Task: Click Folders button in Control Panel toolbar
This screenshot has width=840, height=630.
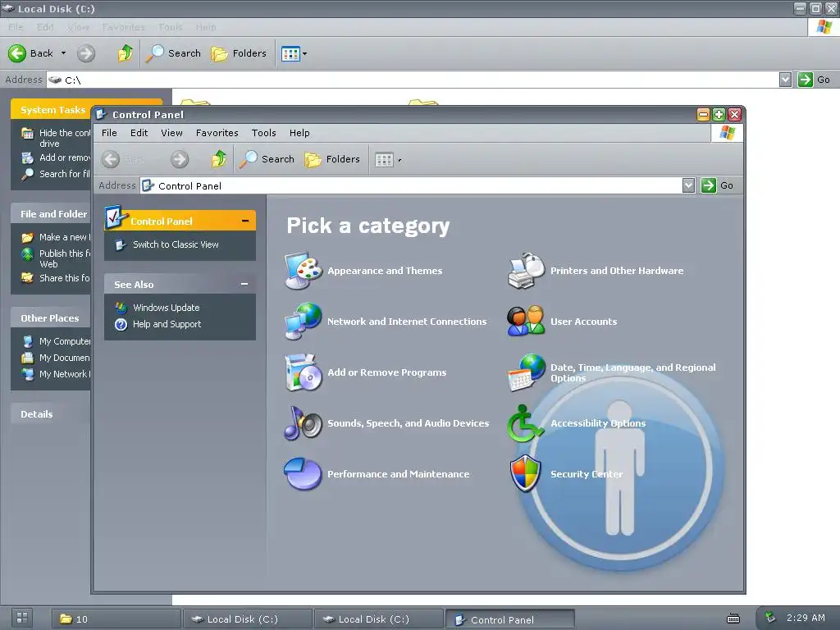Action: [332, 159]
